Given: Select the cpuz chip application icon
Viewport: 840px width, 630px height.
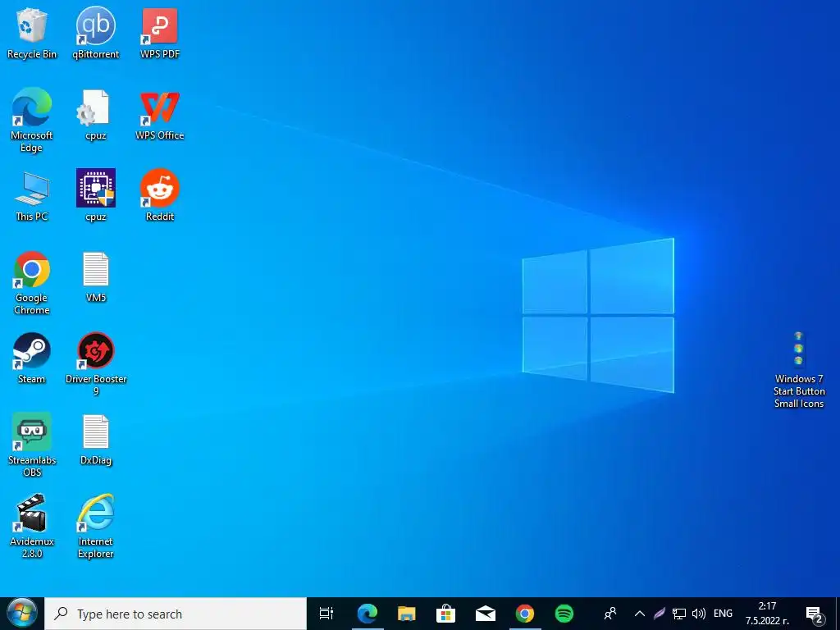Looking at the screenshot, I should click(96, 196).
